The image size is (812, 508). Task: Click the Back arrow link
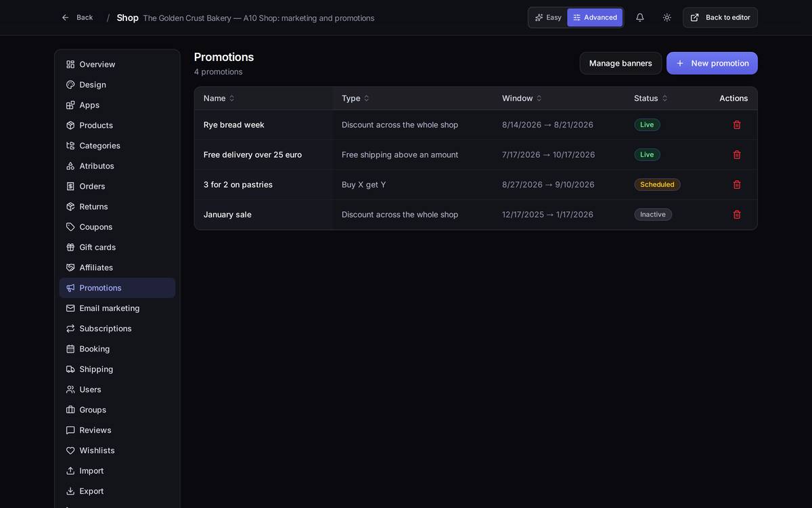pos(77,18)
